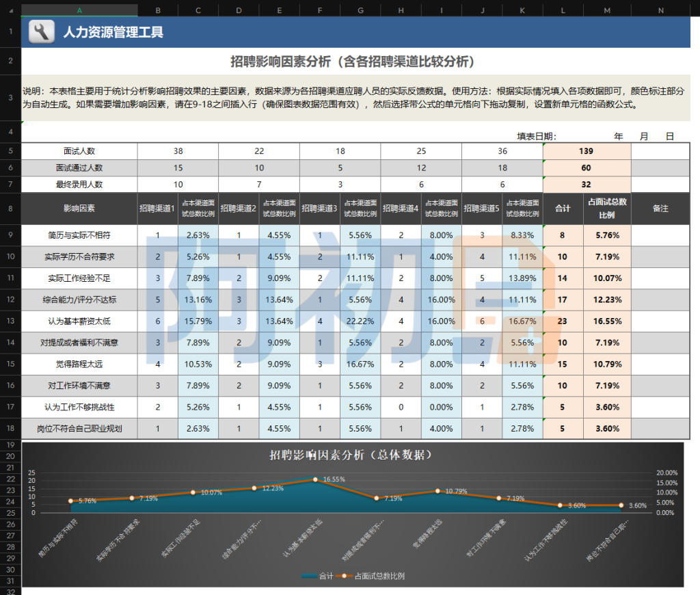Select column A header
Image resolution: width=700 pixels, height=595 pixels.
coord(79,10)
